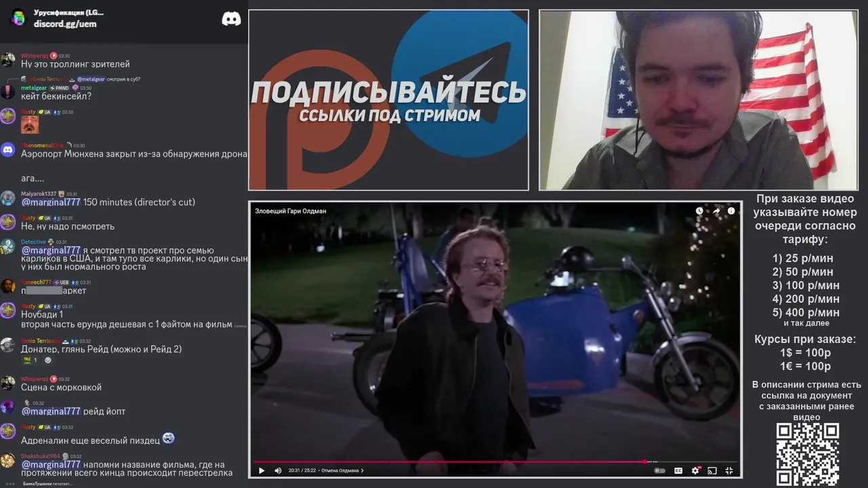
Task: Click Whisperqq's avatar beside 'Сцена с морковкой'
Action: tap(7, 383)
